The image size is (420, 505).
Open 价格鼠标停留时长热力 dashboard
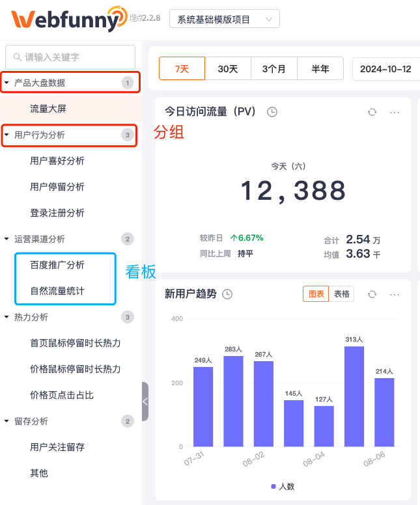point(75,369)
